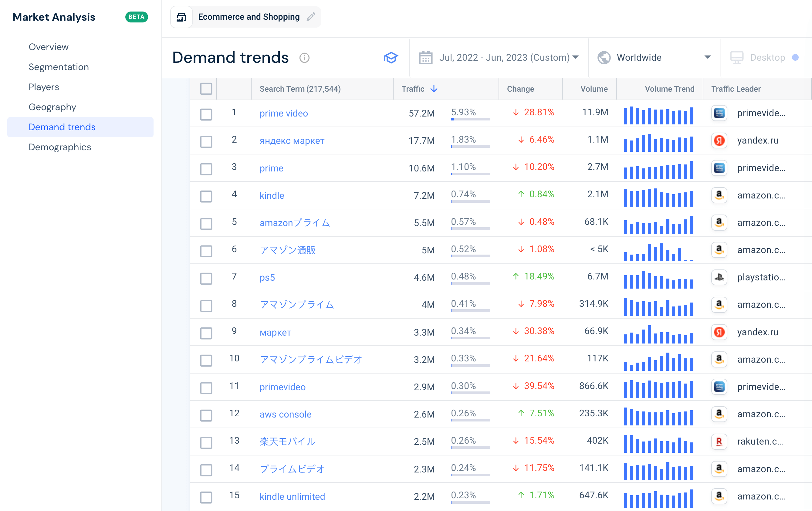This screenshot has height=511, width=812.
Task: Click the traffic share bar for prime video
Action: [470, 119]
